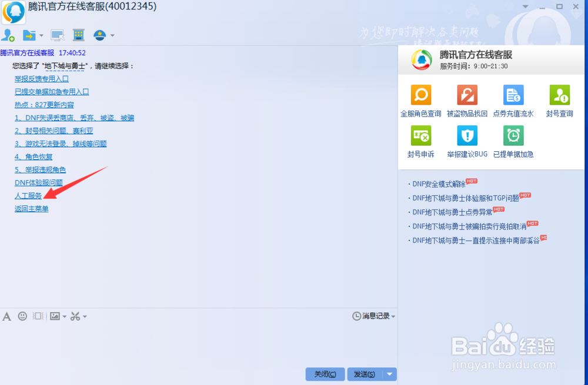Select option 5 举报违规角色 link
Screen dimensions: 588x385
[x=40, y=170]
